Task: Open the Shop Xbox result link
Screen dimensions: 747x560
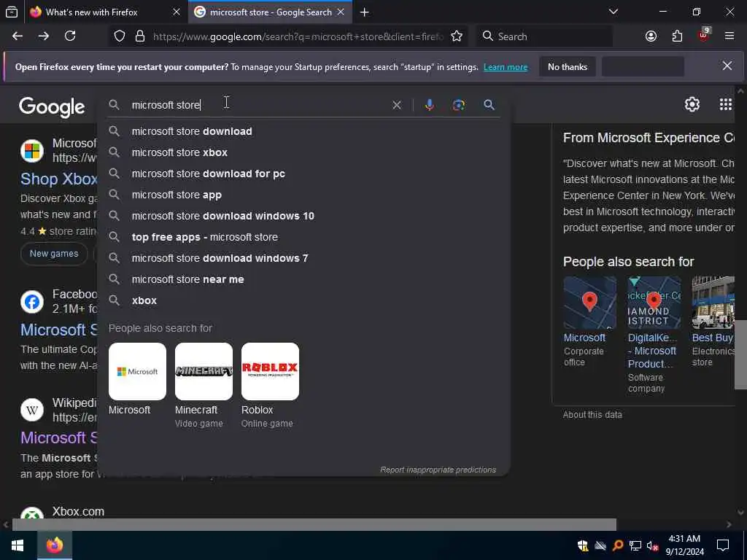Action: click(x=58, y=179)
